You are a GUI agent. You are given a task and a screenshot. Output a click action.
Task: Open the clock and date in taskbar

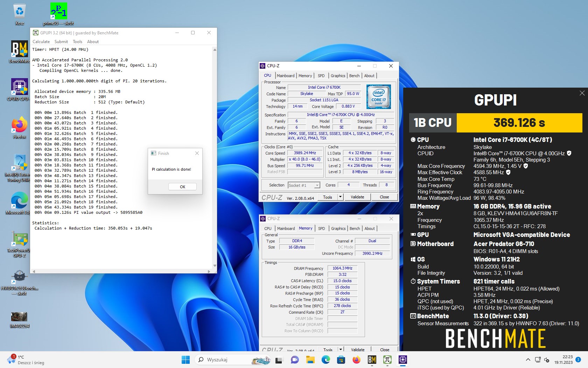(563, 360)
